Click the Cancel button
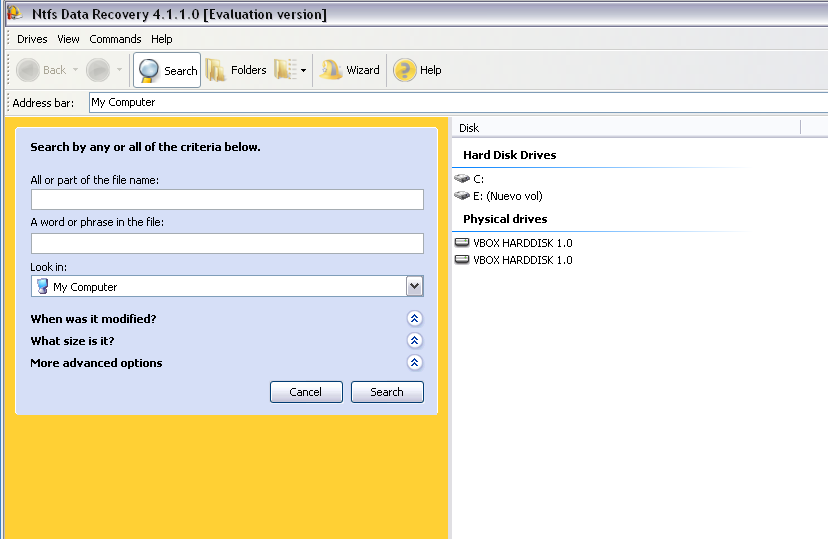The image size is (828, 539). (x=306, y=392)
